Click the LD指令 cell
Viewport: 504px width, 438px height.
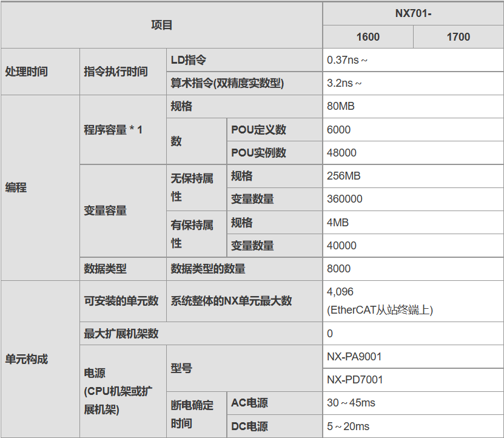coord(189,60)
